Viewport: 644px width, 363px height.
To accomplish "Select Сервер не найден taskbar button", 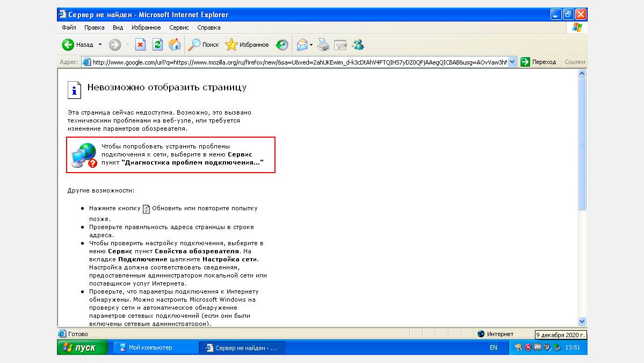I will [x=242, y=348].
